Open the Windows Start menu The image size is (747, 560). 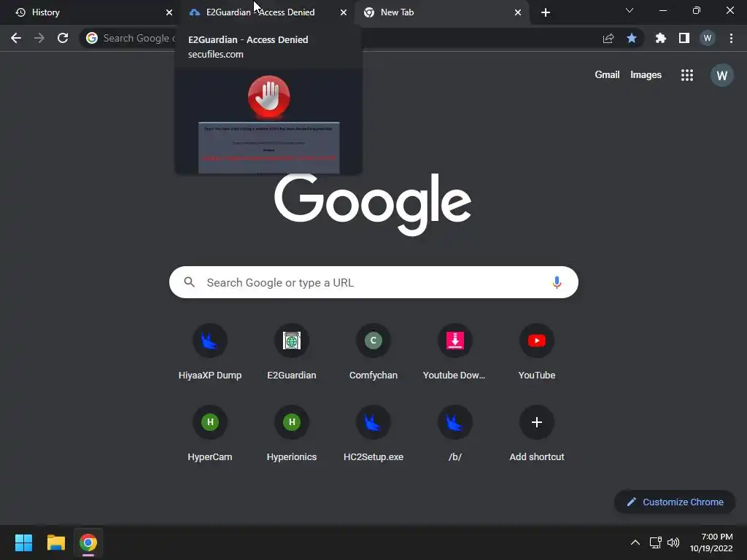(23, 542)
